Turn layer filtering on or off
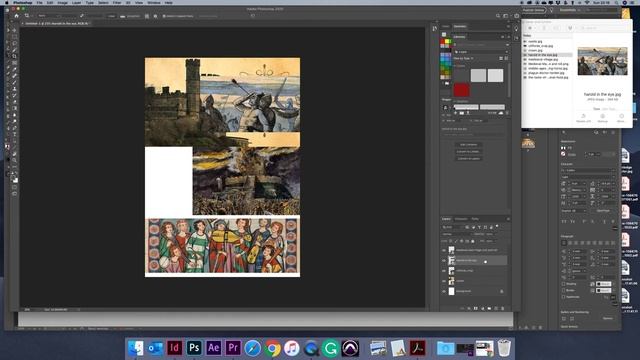 click(497, 226)
